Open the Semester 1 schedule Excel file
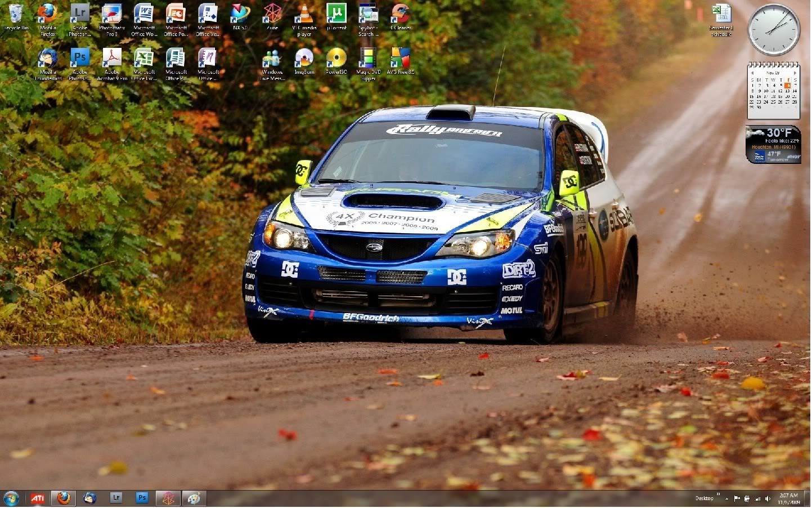Screen dimensions: 812x508 (x=722, y=20)
